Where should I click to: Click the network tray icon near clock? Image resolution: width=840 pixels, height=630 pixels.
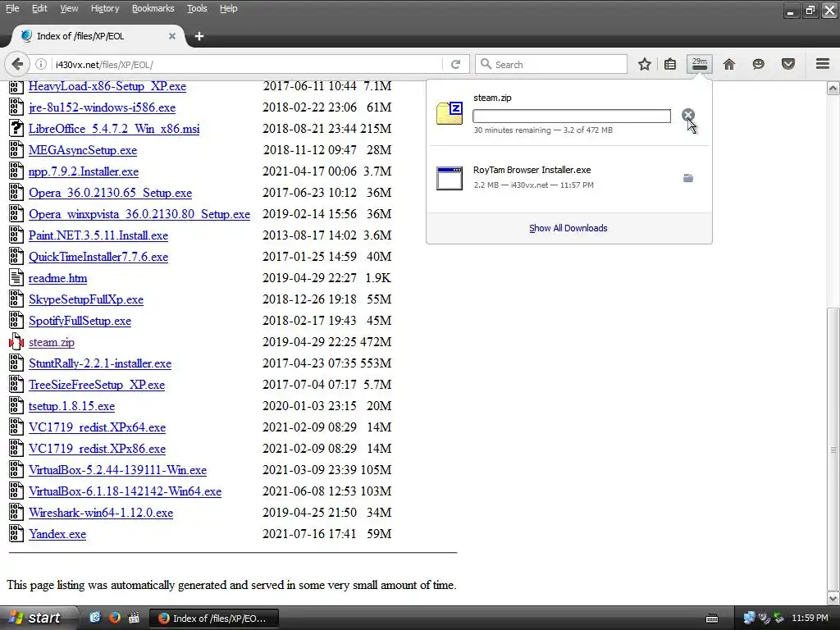click(750, 618)
